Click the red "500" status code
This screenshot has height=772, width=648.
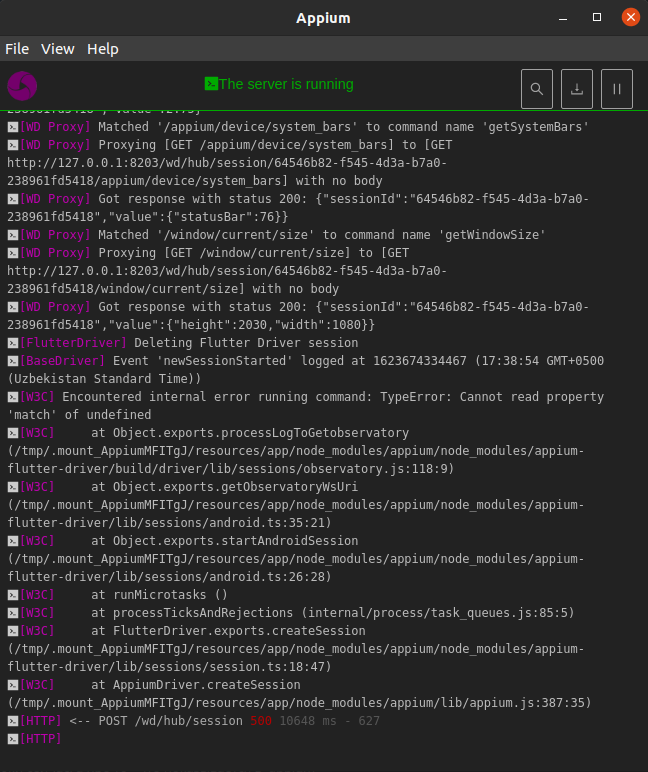(x=261, y=721)
